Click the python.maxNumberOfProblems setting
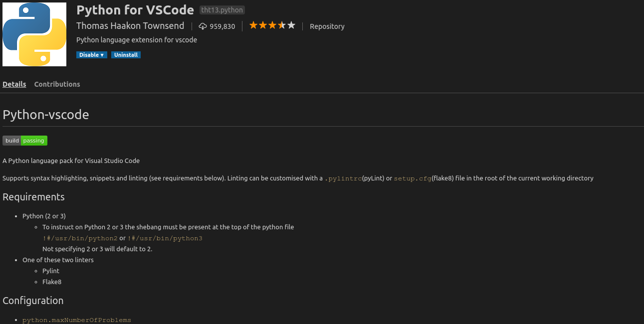 coord(76,320)
